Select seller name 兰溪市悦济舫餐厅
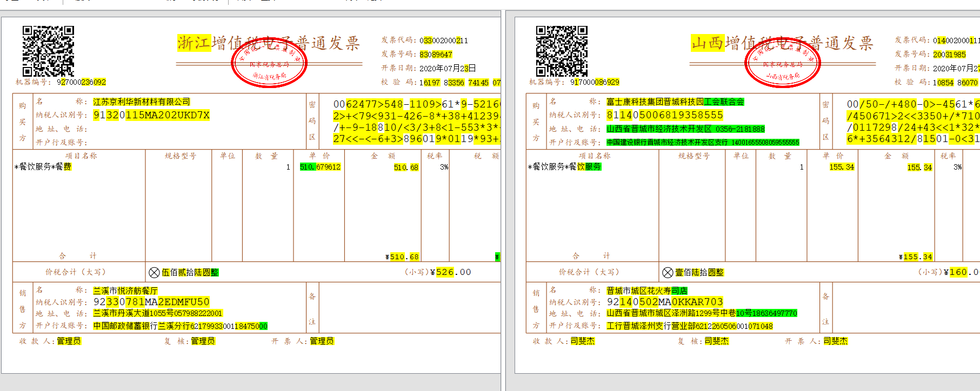This screenshot has width=980, height=391. [x=125, y=291]
